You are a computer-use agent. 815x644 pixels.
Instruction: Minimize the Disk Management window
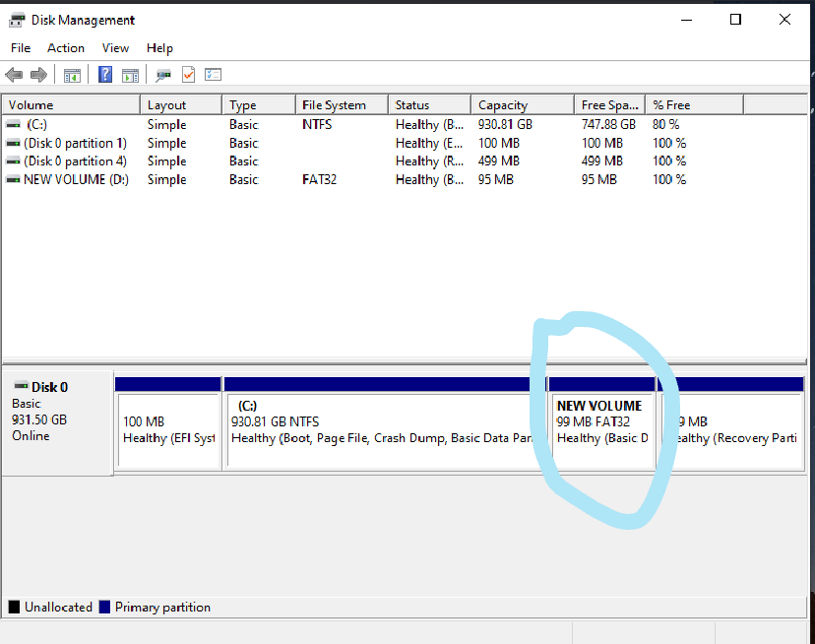[x=687, y=20]
